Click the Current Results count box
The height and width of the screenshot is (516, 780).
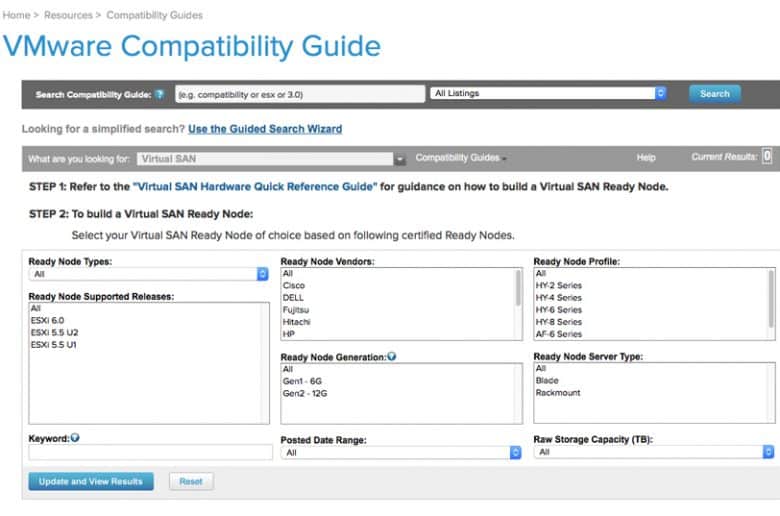pyautogui.click(x=767, y=156)
